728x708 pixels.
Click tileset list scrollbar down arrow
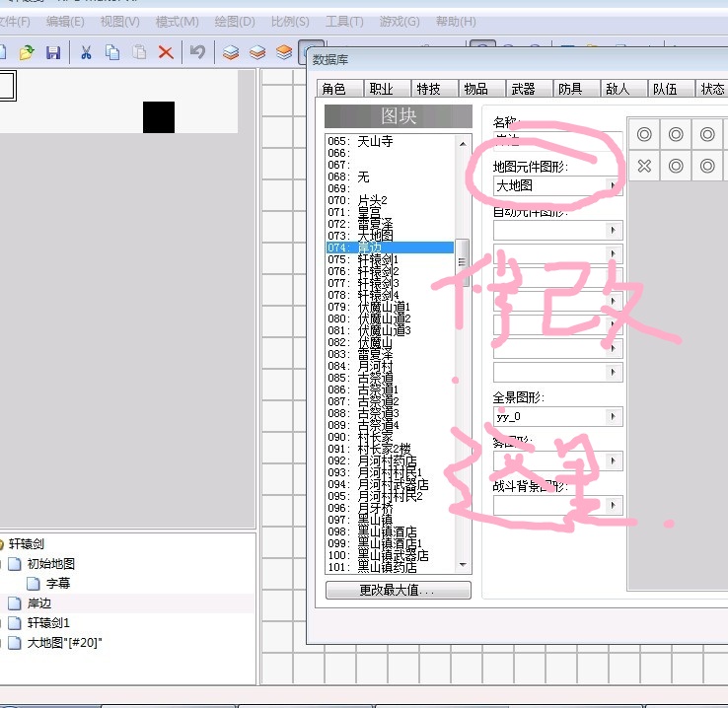[x=463, y=565]
